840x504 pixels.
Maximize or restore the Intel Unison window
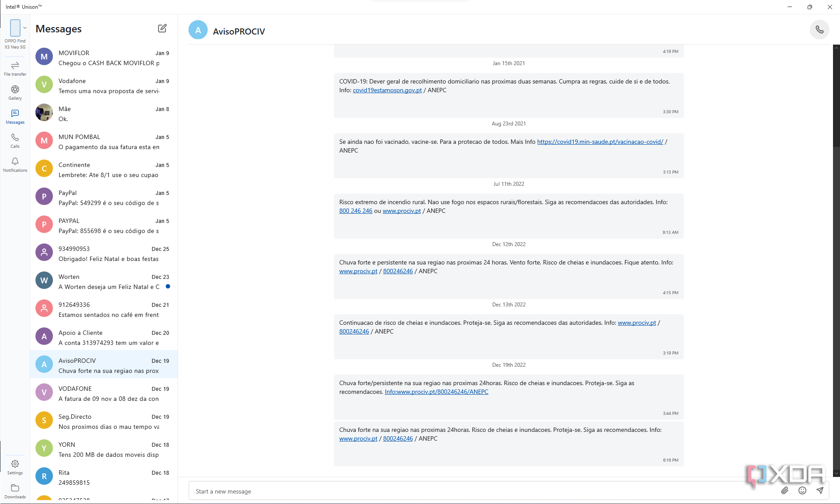[x=810, y=7]
